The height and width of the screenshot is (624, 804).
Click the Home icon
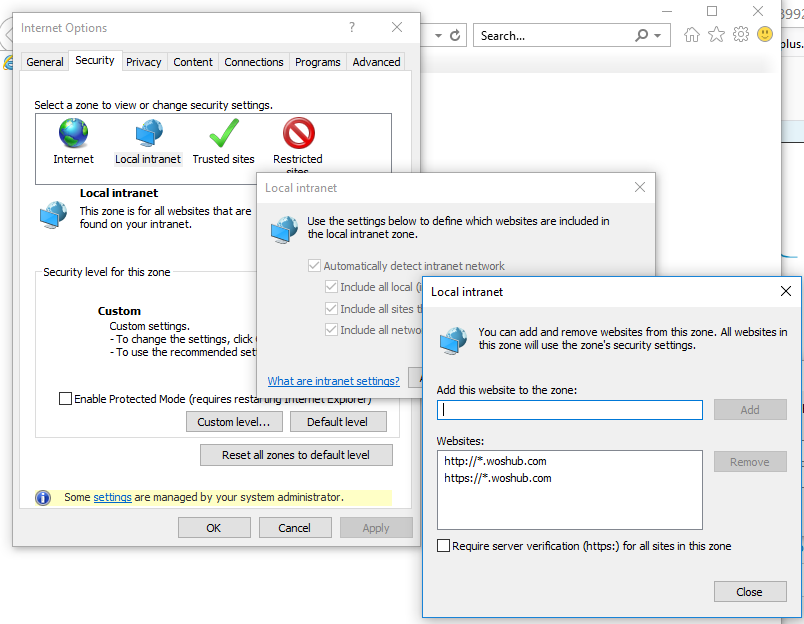pos(691,34)
